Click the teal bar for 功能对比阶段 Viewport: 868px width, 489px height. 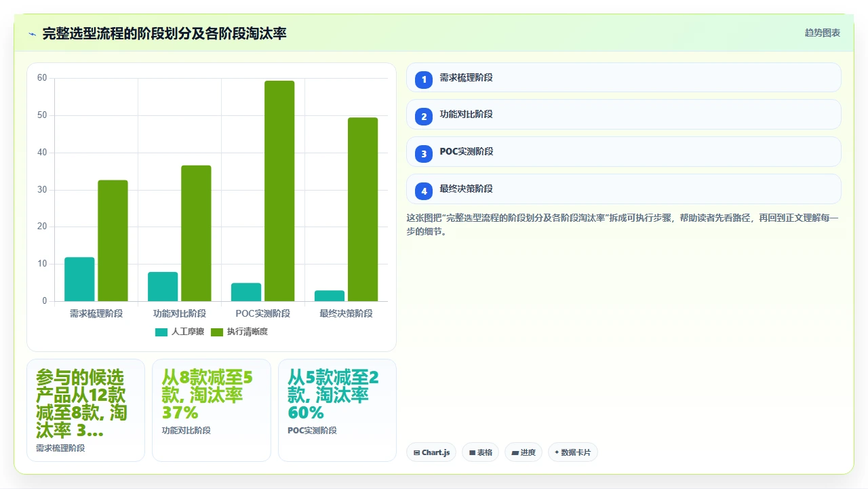[x=163, y=287]
